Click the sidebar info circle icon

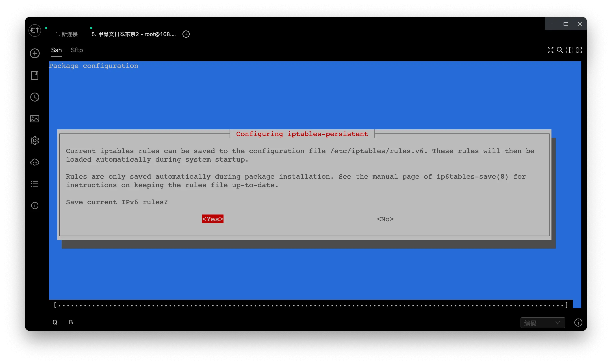point(35,205)
